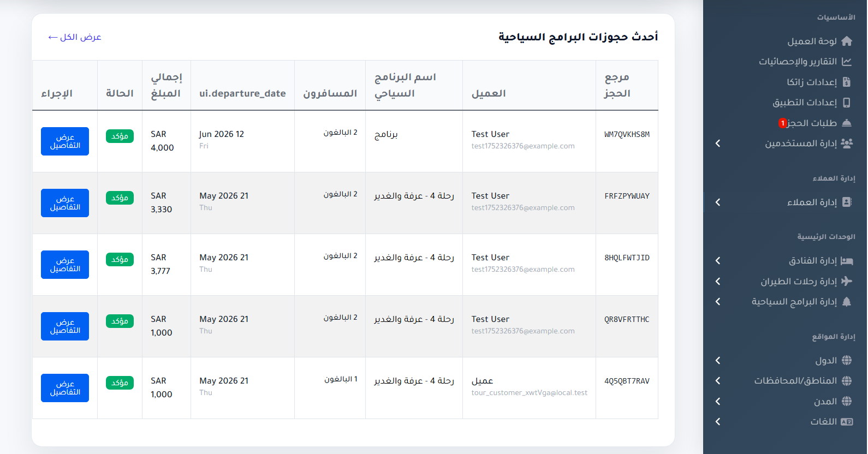Screen dimensions: 868x454
Task: Click the file icon for إعدادات زاتكا
Action: point(847,82)
